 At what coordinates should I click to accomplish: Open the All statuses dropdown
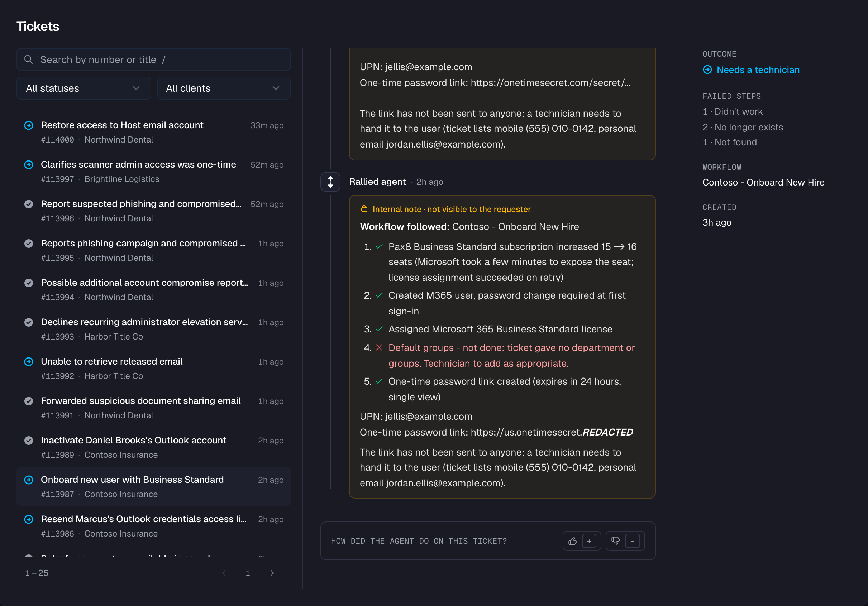click(84, 88)
